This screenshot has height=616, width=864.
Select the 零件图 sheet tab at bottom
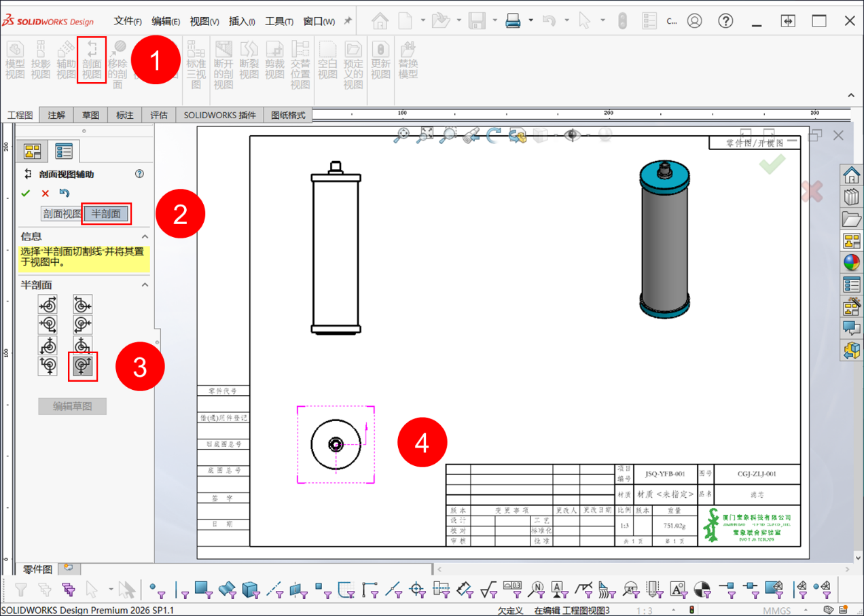[x=37, y=569]
